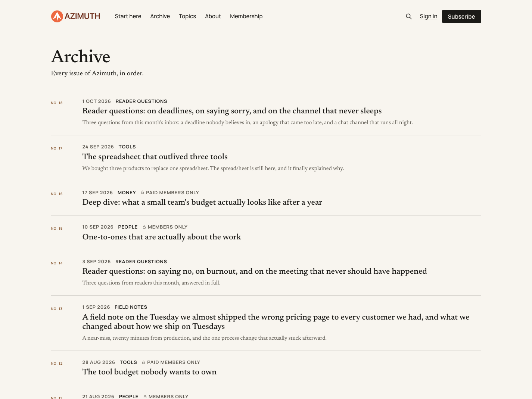Open 'The spreadsheet that outlived three tools'
The height and width of the screenshot is (399, 532).
point(155,157)
